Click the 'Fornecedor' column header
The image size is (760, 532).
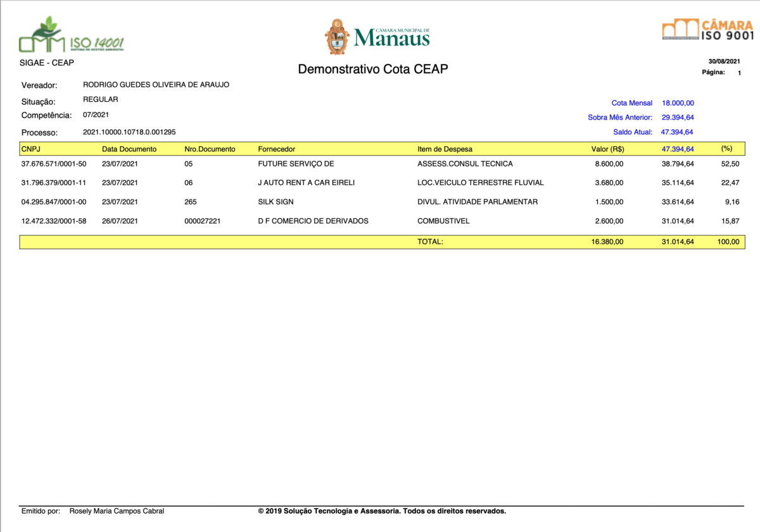click(277, 149)
